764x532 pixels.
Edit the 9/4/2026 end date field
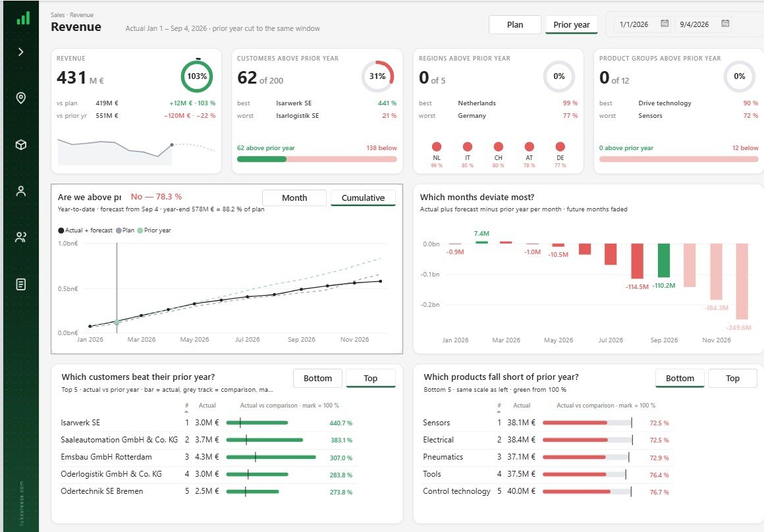pyautogui.click(x=694, y=24)
